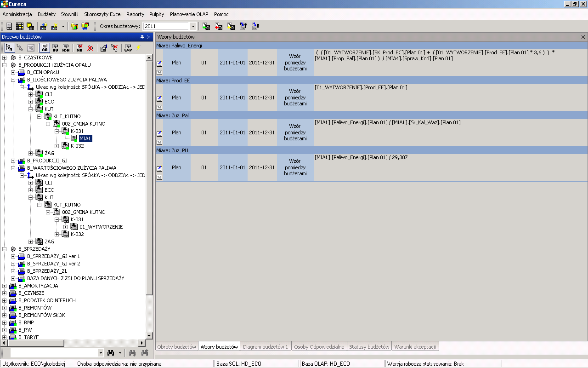Collapse the B_PRODUKCJI i ZUŻYCIA OPAŁU node
Screen dimensions: 588x368
[x=5, y=65]
